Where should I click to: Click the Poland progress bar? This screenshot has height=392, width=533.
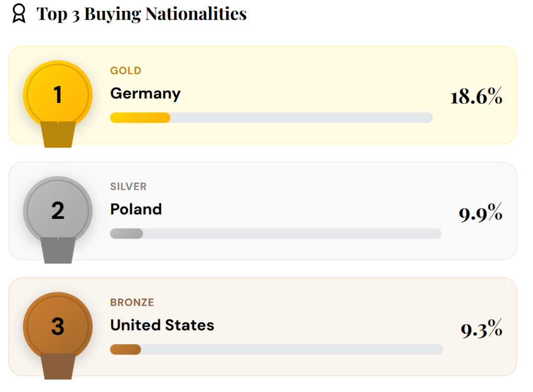click(x=275, y=233)
